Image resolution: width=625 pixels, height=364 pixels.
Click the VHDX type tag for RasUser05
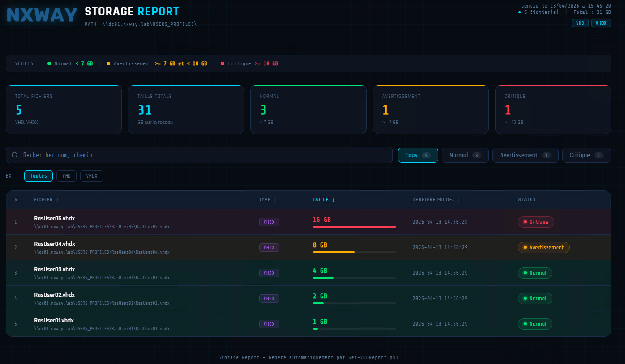click(269, 222)
